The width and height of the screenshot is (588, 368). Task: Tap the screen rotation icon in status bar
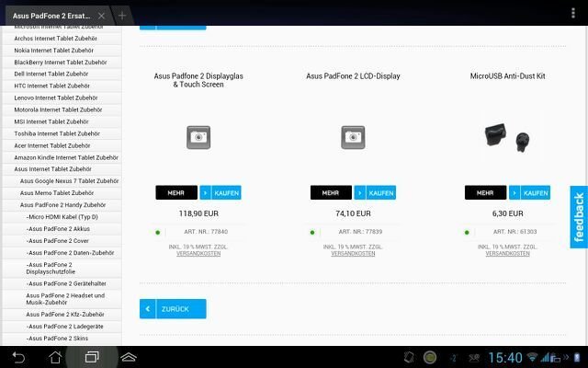tap(409, 357)
